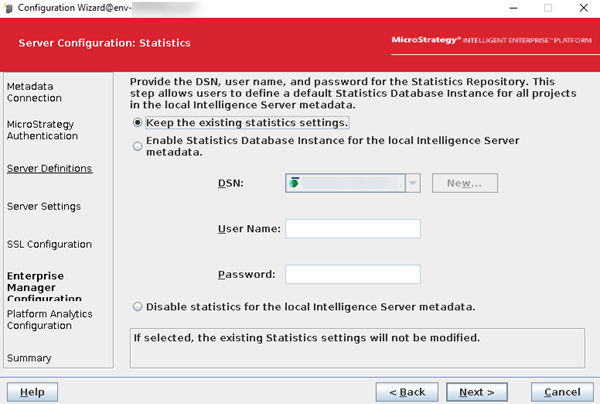Open Platform Analytics Configuration step
This screenshot has height=404, width=600.
click(x=49, y=319)
